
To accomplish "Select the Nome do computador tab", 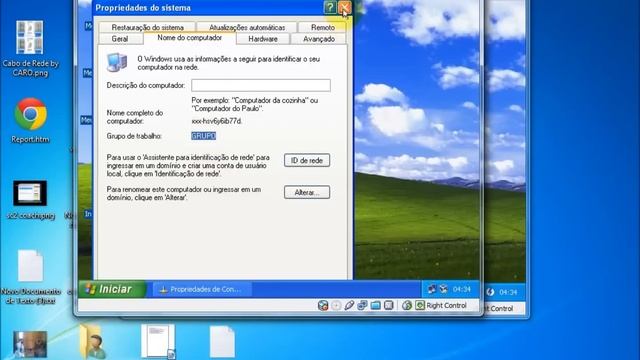I will tap(189, 38).
